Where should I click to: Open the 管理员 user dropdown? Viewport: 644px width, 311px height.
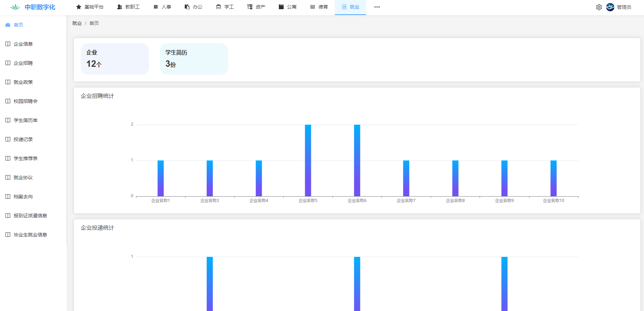coord(624,7)
